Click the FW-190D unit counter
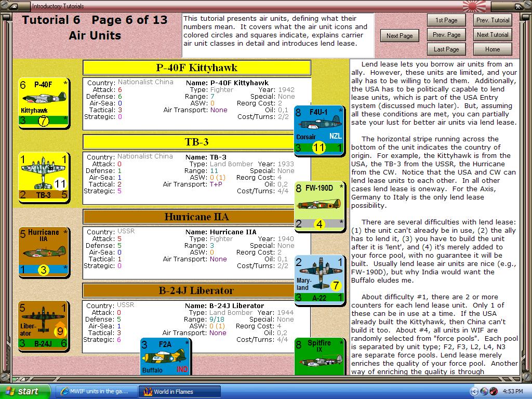532x399 pixels. [320, 206]
